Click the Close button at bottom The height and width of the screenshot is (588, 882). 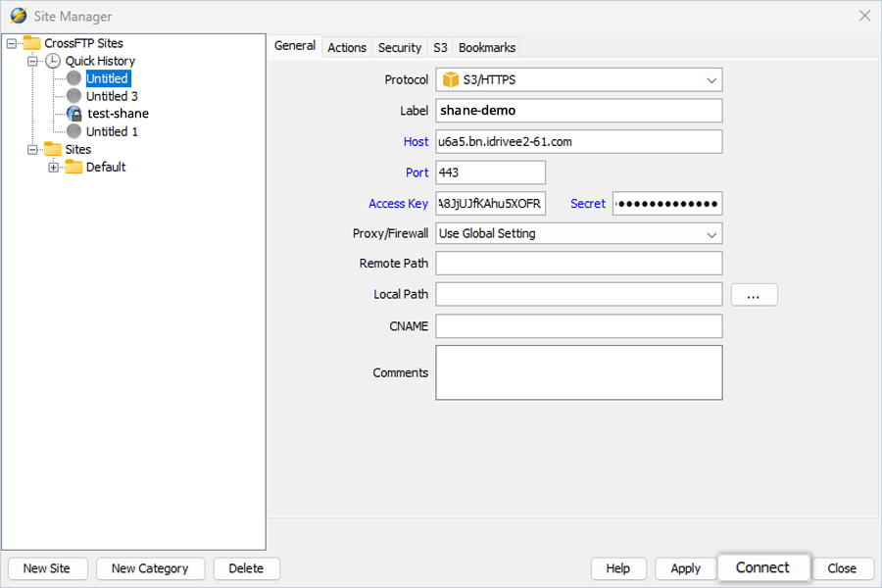842,568
